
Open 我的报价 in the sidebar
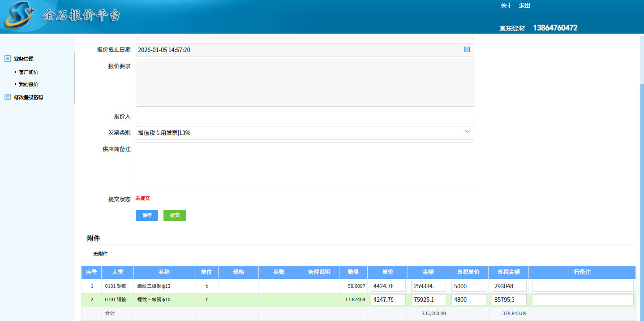pyautogui.click(x=29, y=84)
